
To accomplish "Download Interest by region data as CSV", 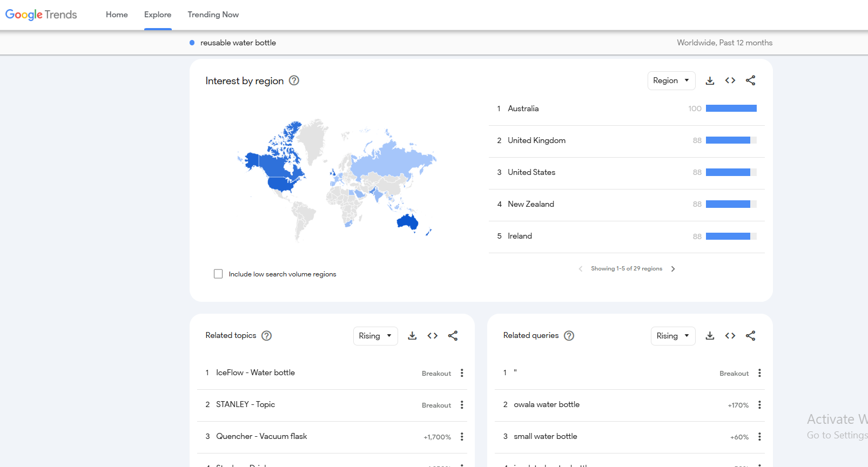I will click(710, 80).
